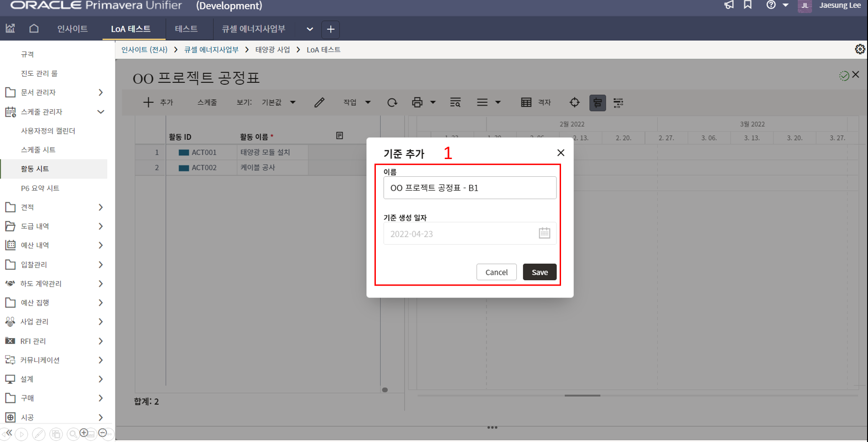Click the crosshair locate icon
Viewport: 868px width, 442px height.
[x=574, y=103]
